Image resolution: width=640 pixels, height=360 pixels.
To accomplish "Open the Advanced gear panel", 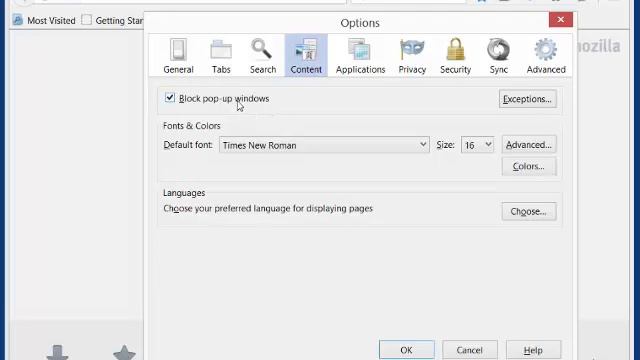I will 546,56.
